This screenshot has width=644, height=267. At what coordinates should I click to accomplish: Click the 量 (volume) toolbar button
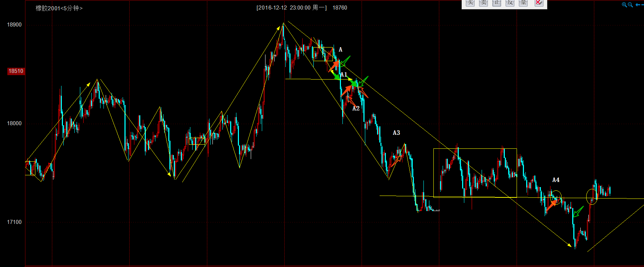523,3
